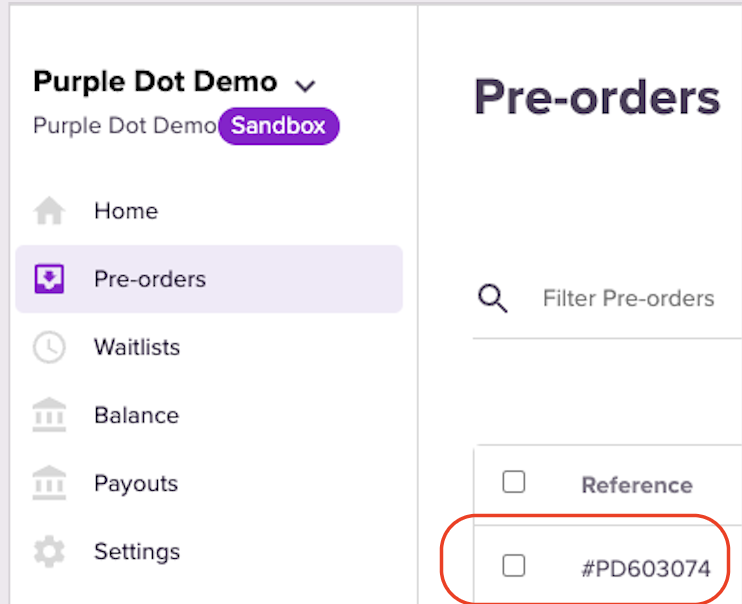
Task: Open pre-order reference #PD603074
Action: [x=646, y=569]
